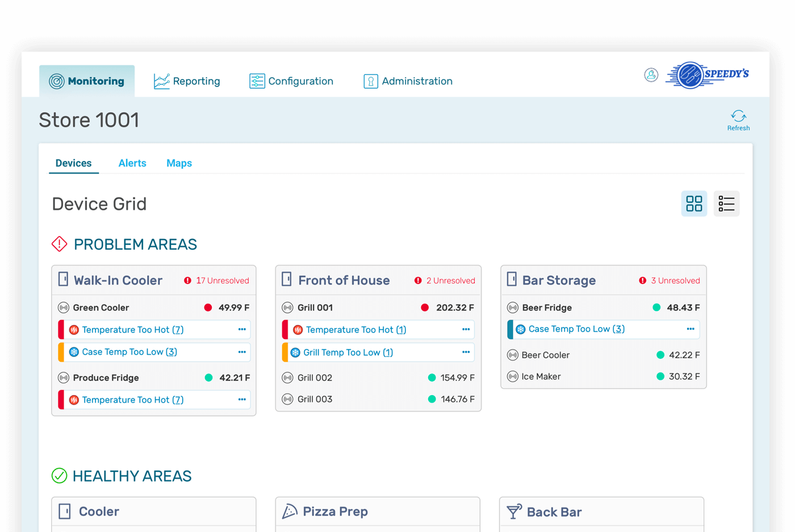The image size is (795, 532).
Task: Click the healthy Cooler door icon
Action: [x=65, y=512]
